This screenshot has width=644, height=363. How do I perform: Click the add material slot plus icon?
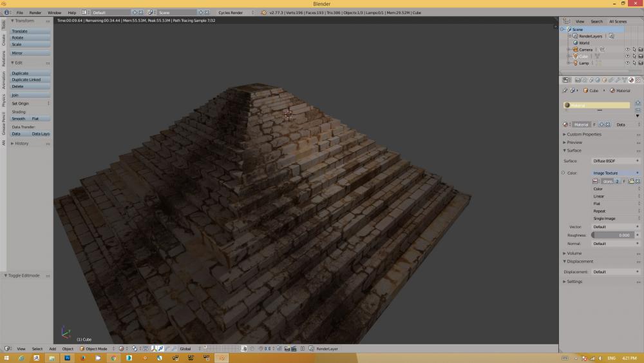click(638, 103)
